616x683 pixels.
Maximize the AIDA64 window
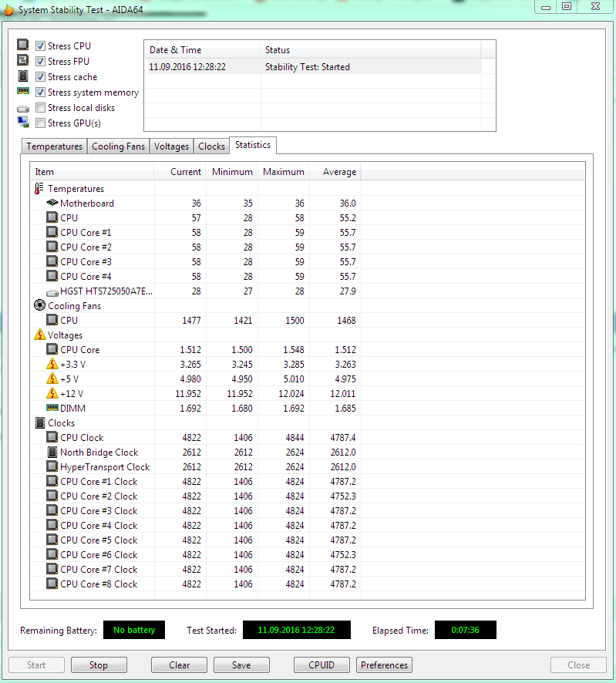(x=567, y=6)
